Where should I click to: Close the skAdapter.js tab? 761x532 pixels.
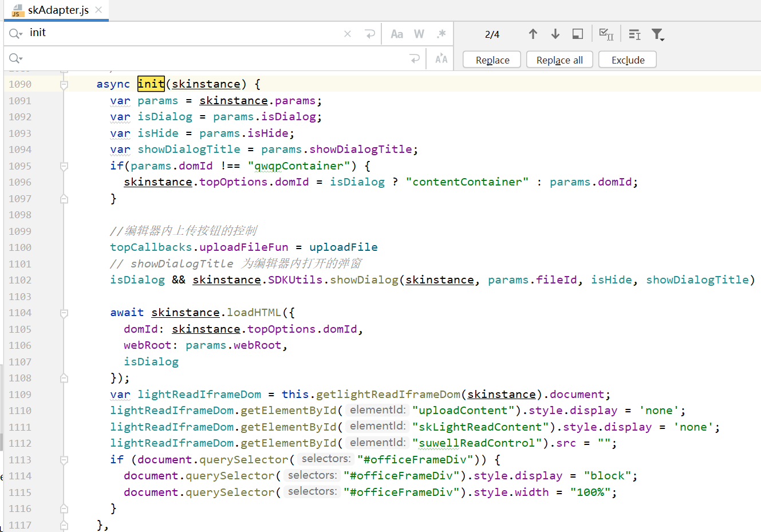click(x=98, y=10)
